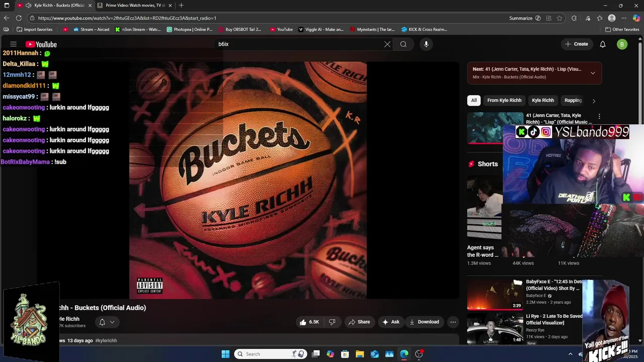Click the Buckets album cover video player
The height and width of the screenshot is (362, 644).
click(x=248, y=180)
